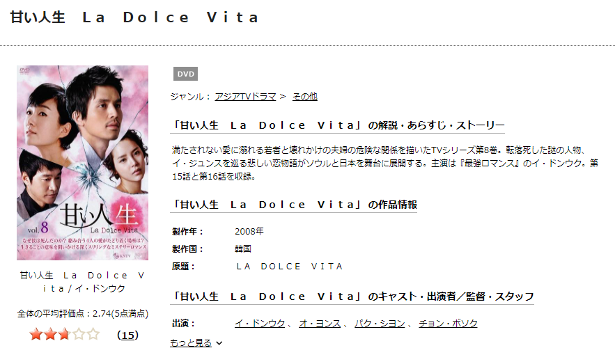Click the second red rating star

pos(50,335)
